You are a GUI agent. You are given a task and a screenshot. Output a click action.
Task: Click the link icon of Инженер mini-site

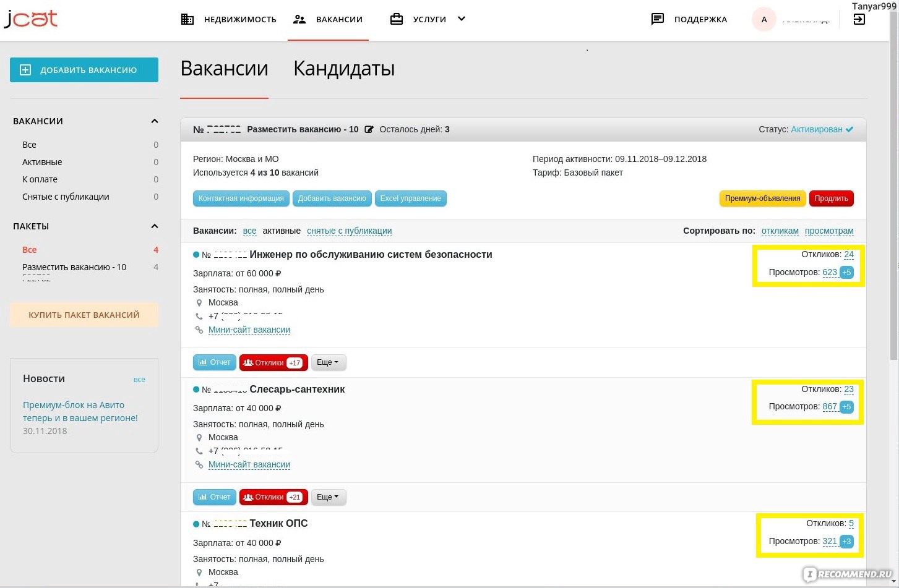199,330
